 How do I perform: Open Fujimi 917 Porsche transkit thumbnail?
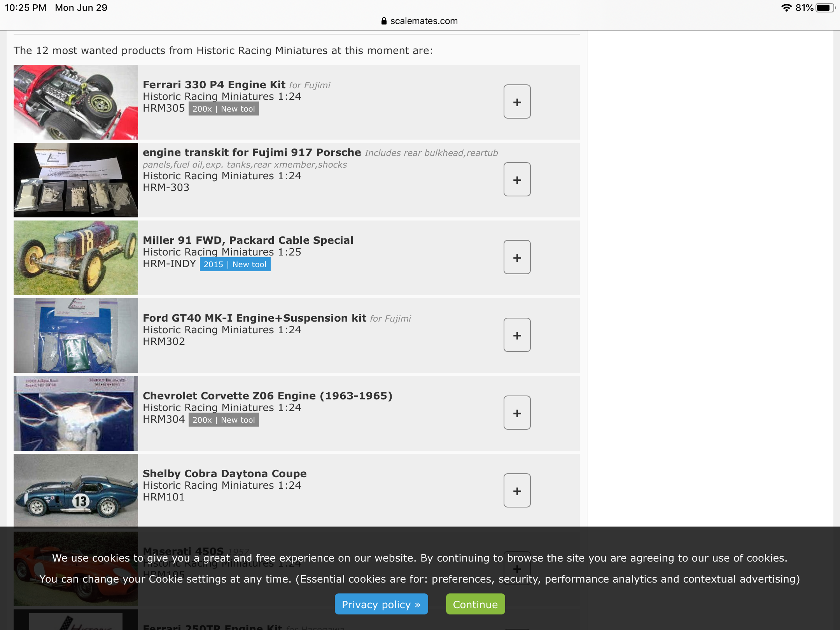tap(76, 180)
